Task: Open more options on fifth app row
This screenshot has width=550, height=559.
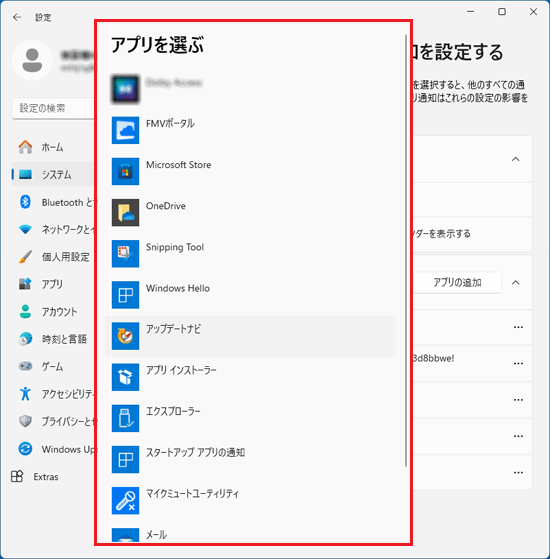Action: point(518,472)
